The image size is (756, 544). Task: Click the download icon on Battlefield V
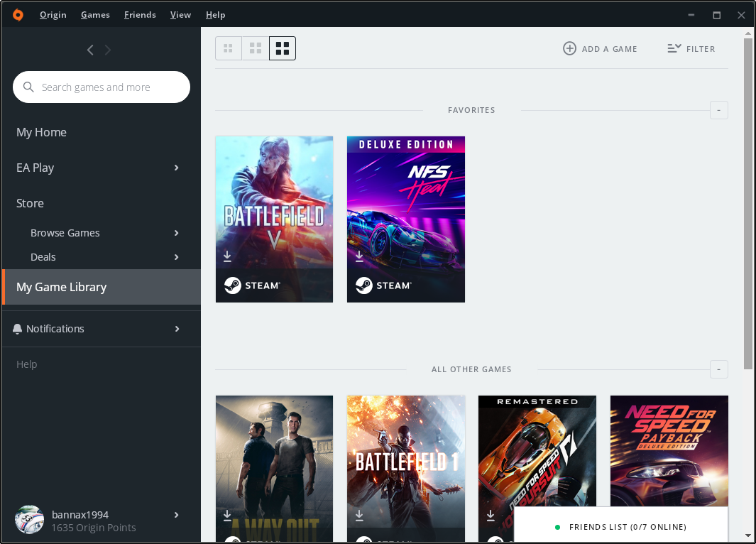[x=228, y=256]
